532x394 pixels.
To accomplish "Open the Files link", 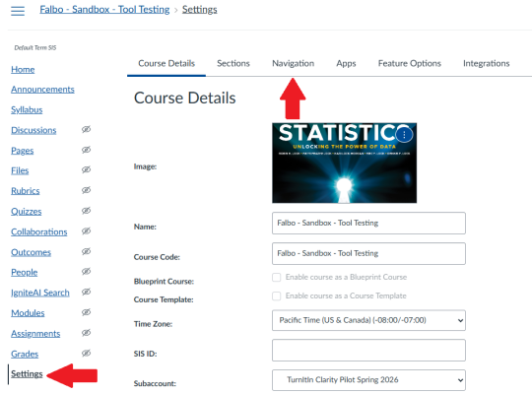I will point(20,170).
